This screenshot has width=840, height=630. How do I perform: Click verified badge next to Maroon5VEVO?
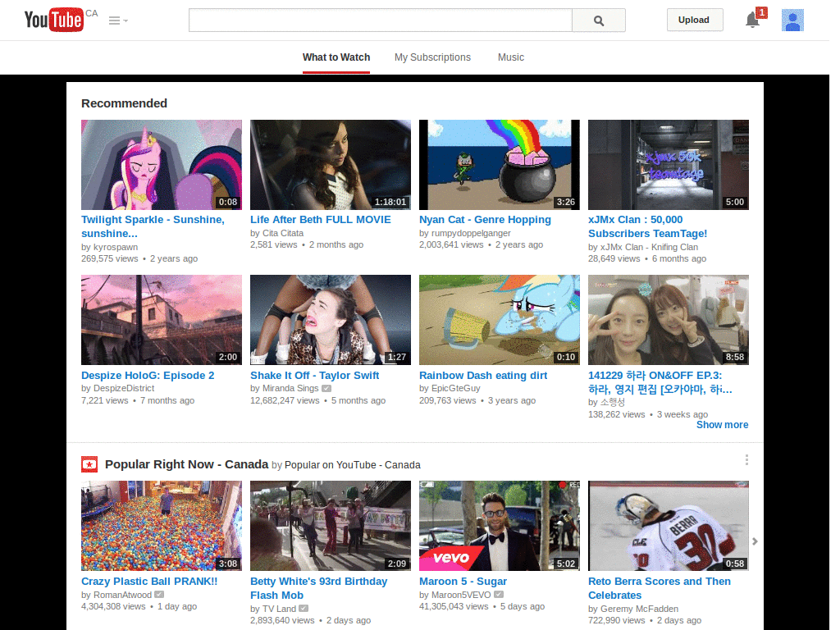click(x=499, y=595)
